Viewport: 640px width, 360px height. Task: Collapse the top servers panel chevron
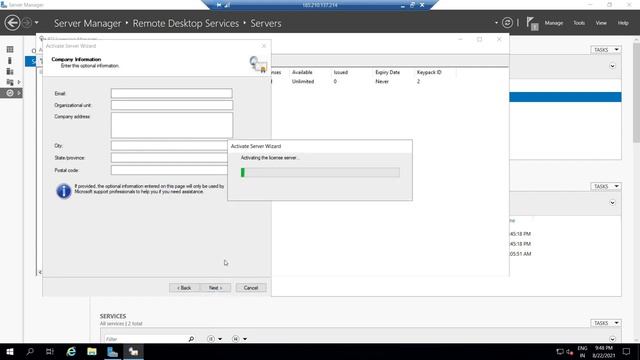coord(612,66)
